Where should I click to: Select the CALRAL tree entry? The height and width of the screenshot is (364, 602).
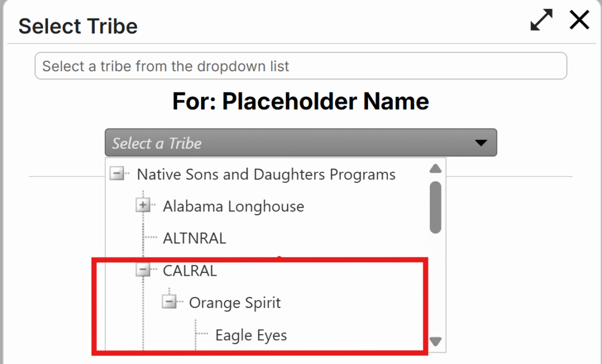click(190, 271)
